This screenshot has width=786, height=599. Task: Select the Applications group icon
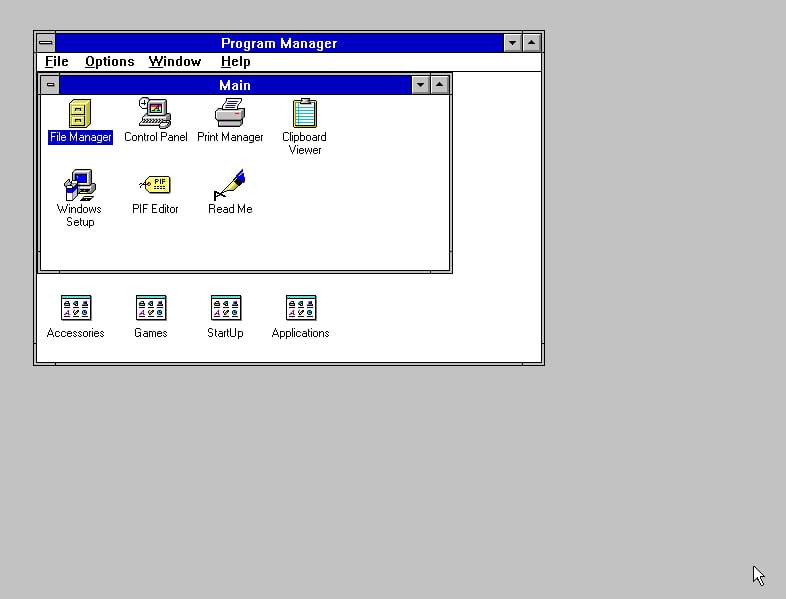(x=301, y=308)
